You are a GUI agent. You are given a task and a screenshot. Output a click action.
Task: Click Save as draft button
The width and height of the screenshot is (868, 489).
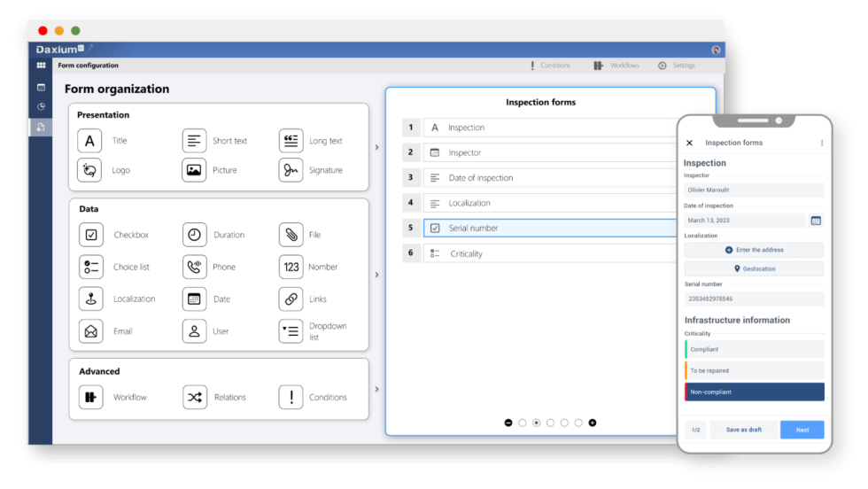pos(743,430)
